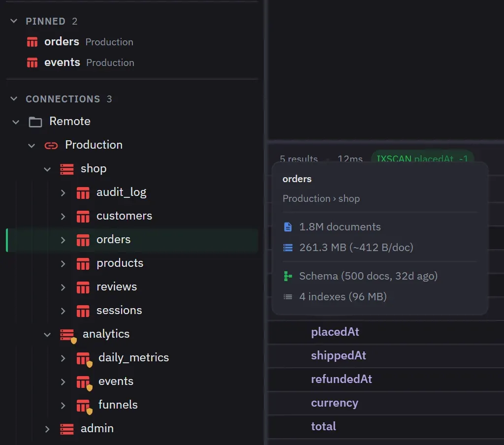Click the currency field row
The height and width of the screenshot is (445, 504).
[x=386, y=403]
